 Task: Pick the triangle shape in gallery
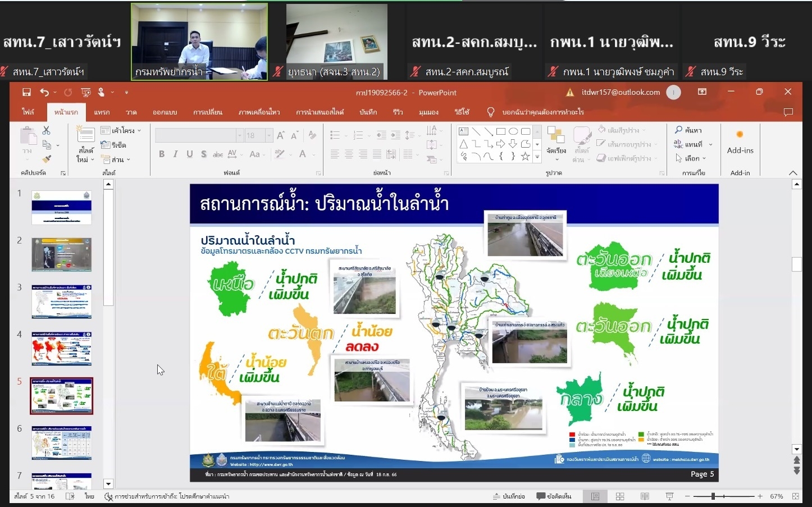click(464, 144)
